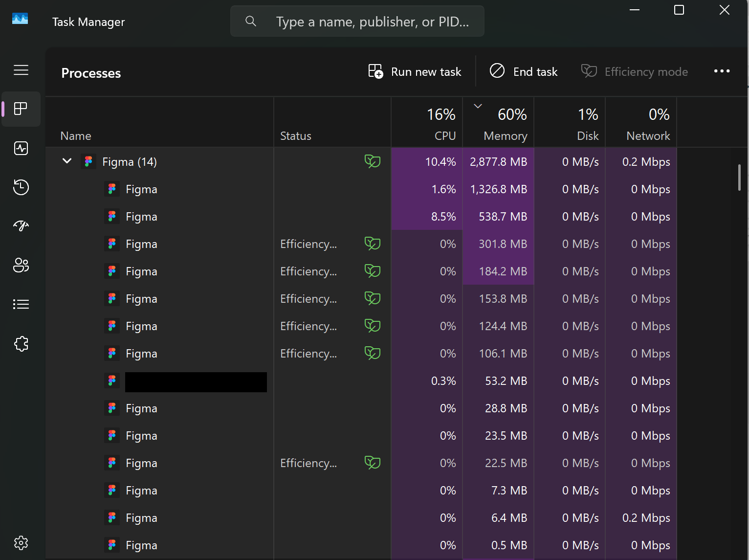Screen dimensions: 749x560
Task: Click the Figma icon on the 0.5 MB row
Action: (112, 545)
